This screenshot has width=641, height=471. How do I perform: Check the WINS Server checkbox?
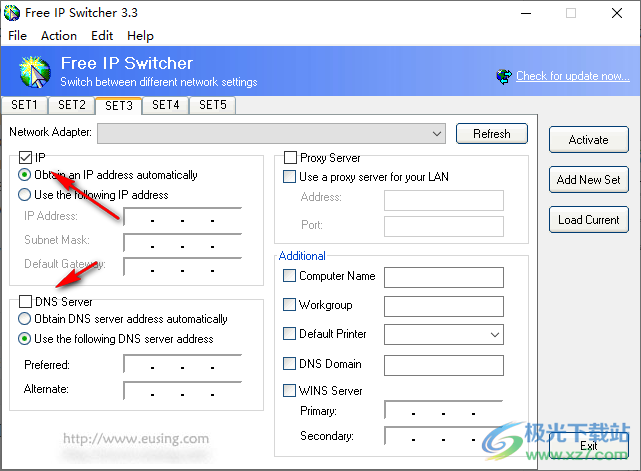pos(289,390)
